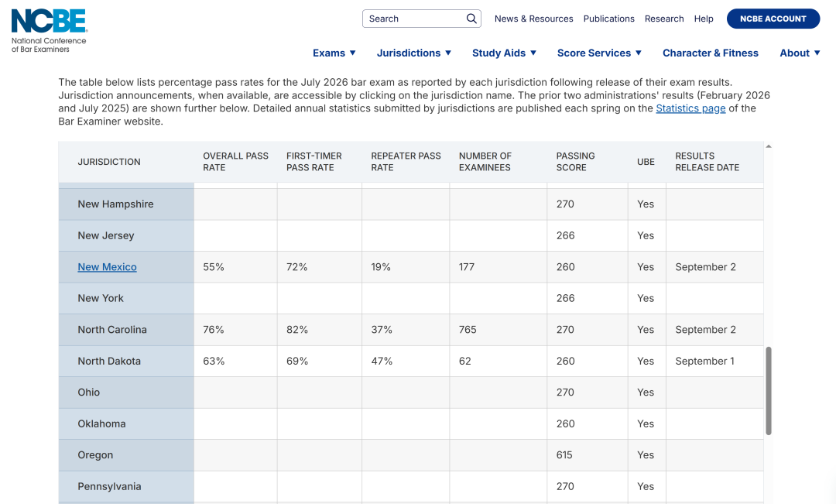The height and width of the screenshot is (504, 836).
Task: Open Character & Fitness page
Action: tap(710, 53)
